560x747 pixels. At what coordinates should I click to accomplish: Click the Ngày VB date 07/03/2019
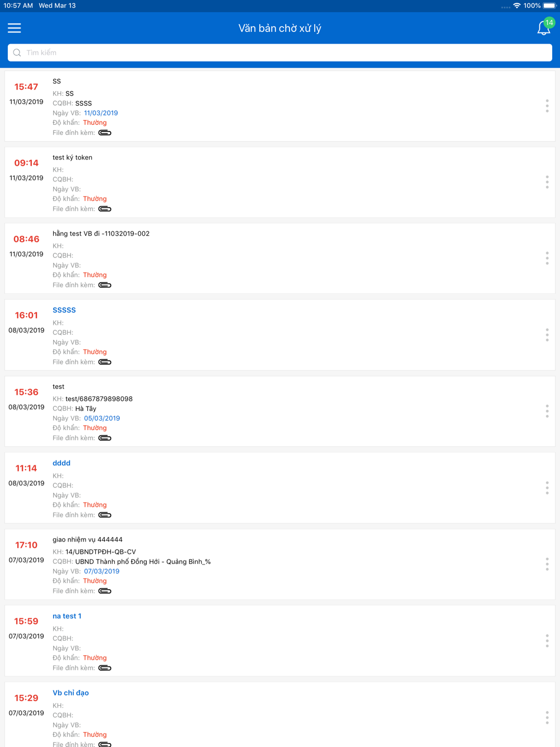click(x=101, y=571)
